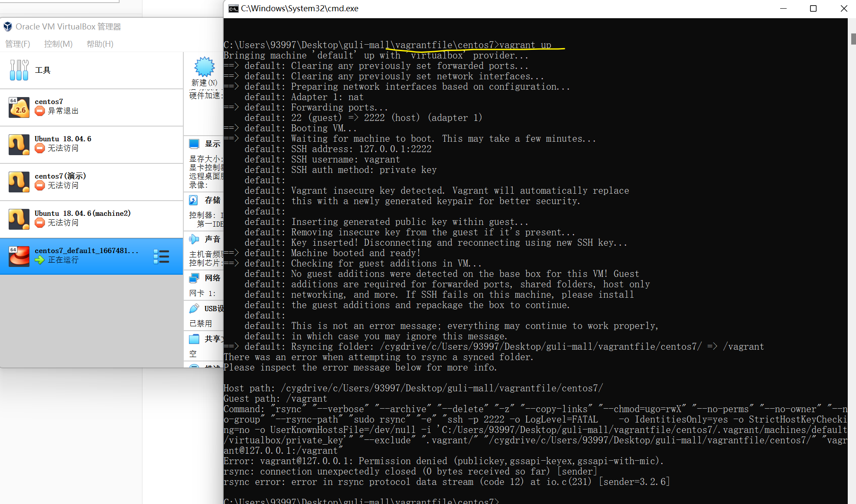
Task: Click the 'Booting VM...' output line
Action: [x=324, y=128]
